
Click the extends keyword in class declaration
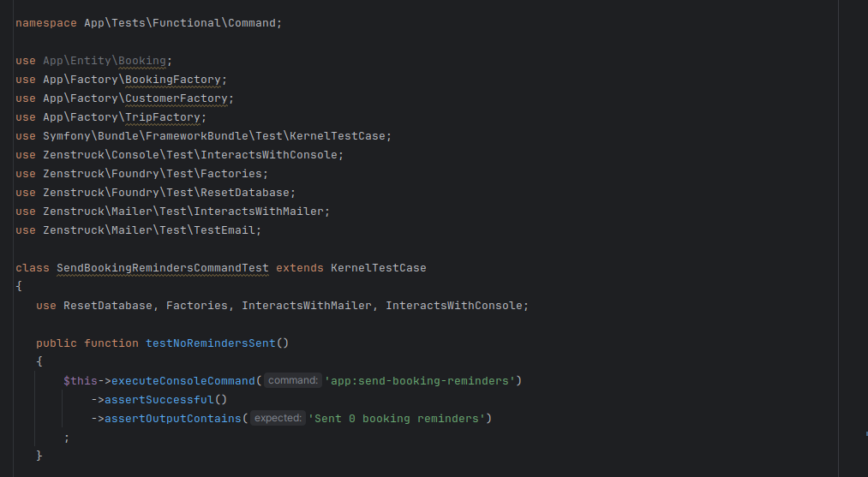tap(300, 268)
